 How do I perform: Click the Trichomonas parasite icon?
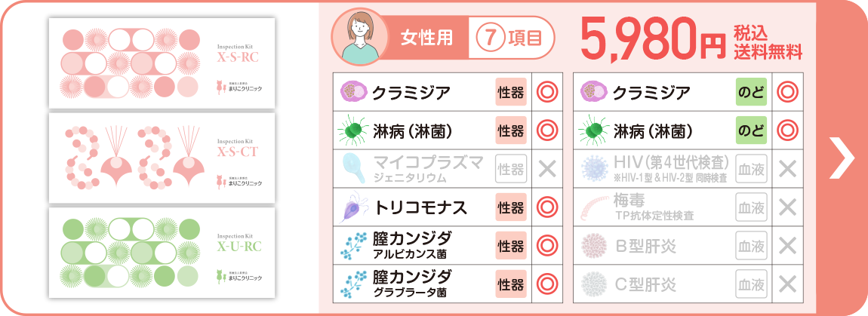352,207
